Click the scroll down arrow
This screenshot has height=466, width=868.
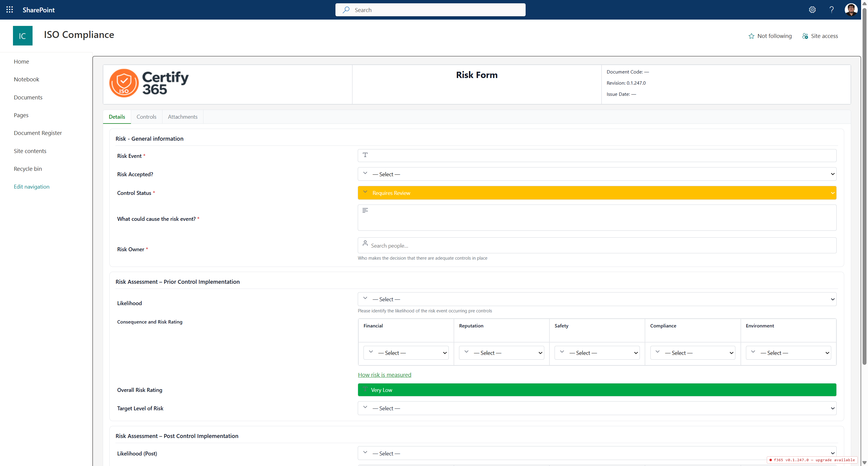864,463
